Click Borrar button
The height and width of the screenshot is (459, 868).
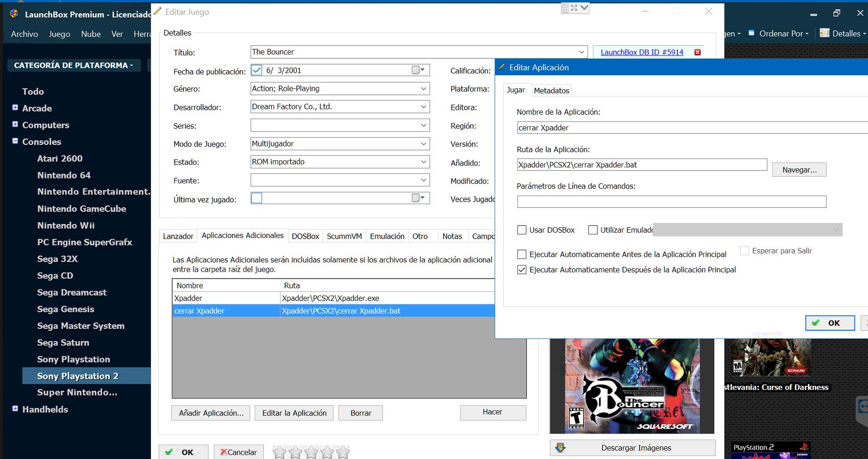[361, 413]
